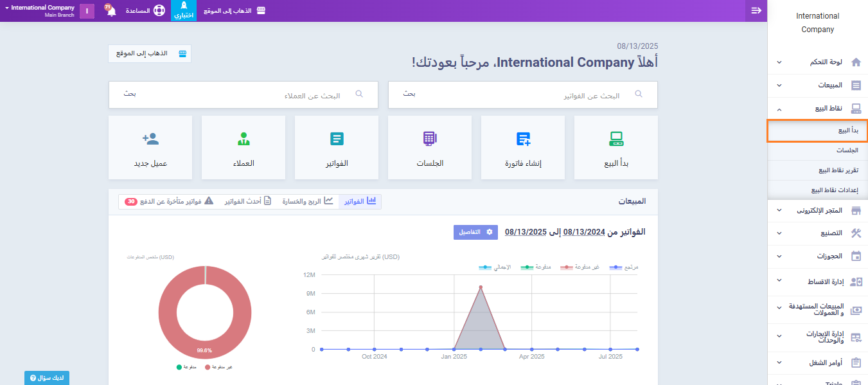The height and width of the screenshot is (385, 868).
Task: Expand the المبيعات sidebar menu
Action: click(x=817, y=85)
